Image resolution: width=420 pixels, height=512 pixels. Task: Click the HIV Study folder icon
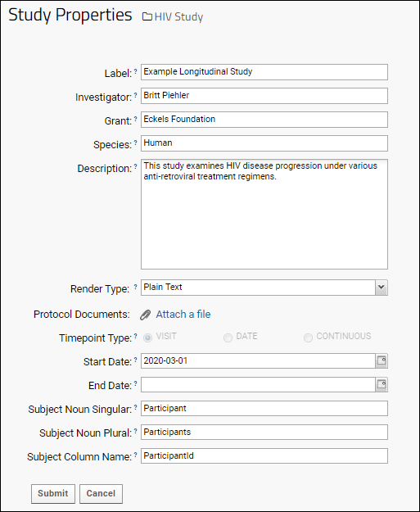147,16
